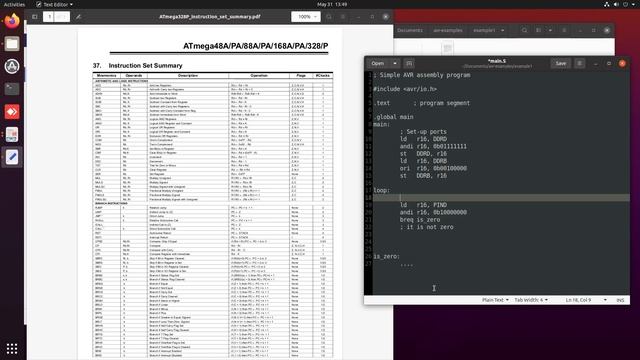This screenshot has height=360, width=640.
Task: Open the Activities overview
Action: pos(14,4)
